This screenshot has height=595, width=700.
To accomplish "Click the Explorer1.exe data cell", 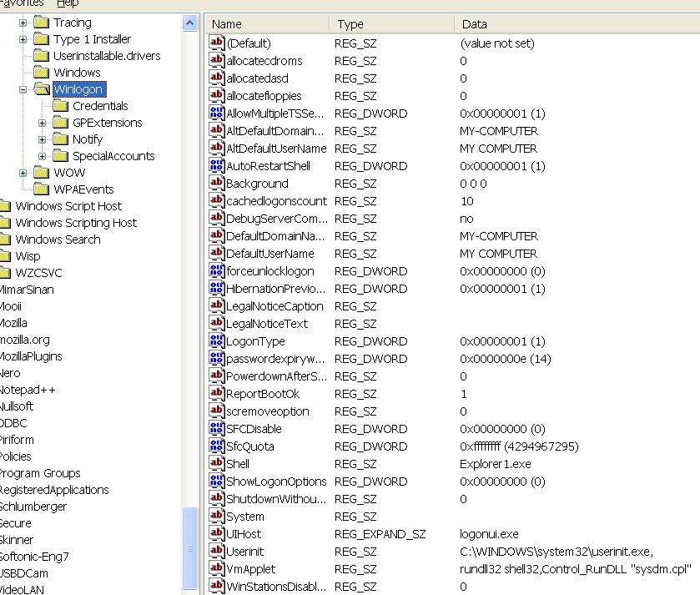I will pos(495,464).
